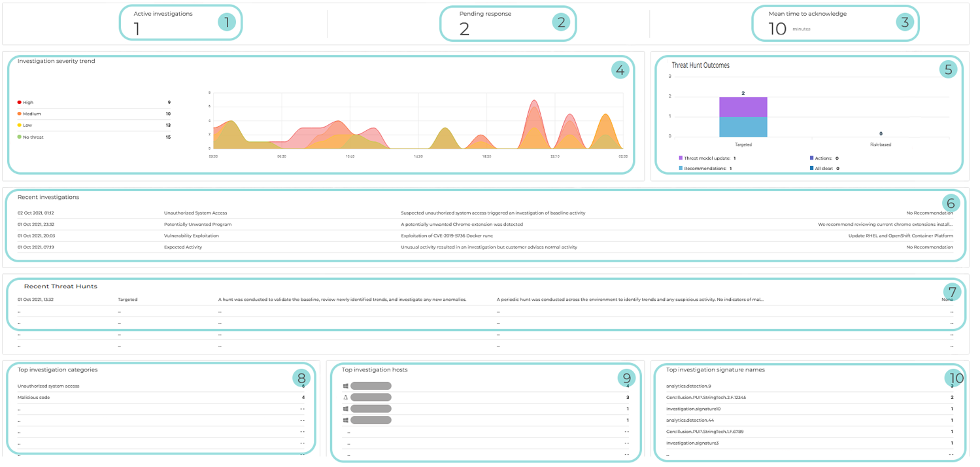Click the numbered callout badge 3

[904, 22]
